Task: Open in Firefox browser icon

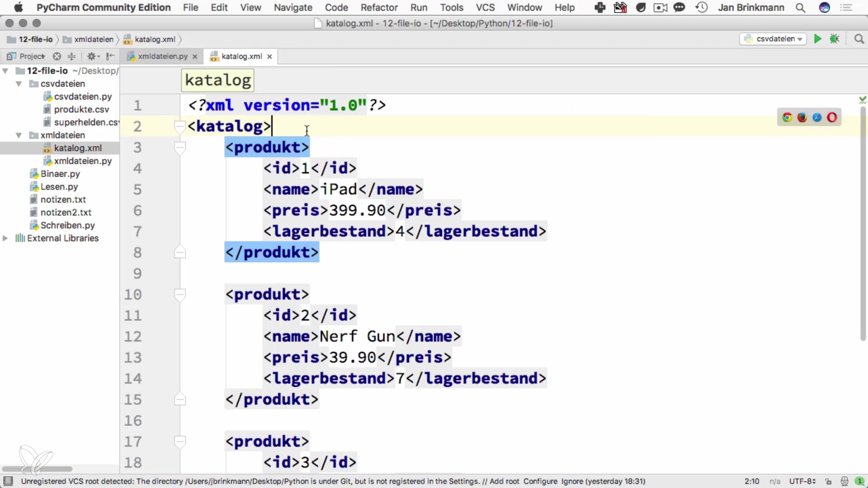Action: coord(802,117)
